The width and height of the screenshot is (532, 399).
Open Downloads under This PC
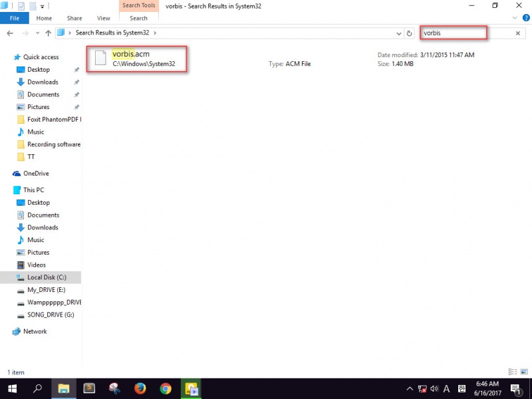pos(43,227)
